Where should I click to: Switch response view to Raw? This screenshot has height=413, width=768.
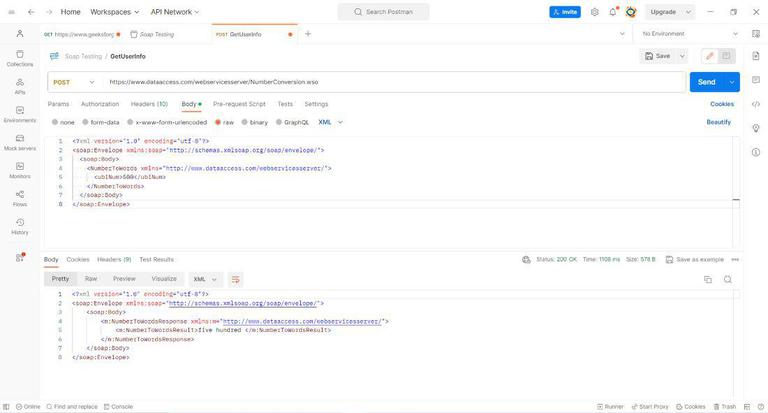[x=91, y=279]
